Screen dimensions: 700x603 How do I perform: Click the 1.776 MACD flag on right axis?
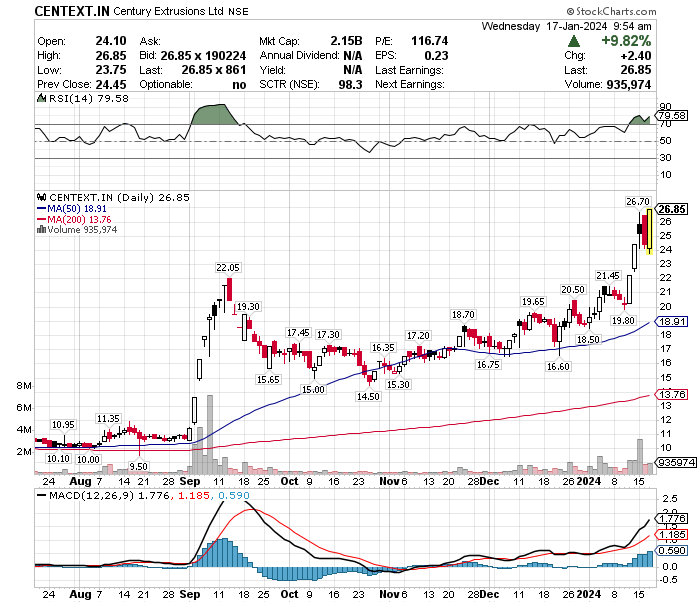pyautogui.click(x=671, y=519)
